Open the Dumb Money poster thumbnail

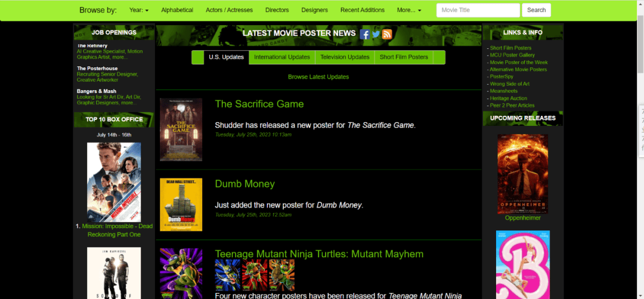181,205
